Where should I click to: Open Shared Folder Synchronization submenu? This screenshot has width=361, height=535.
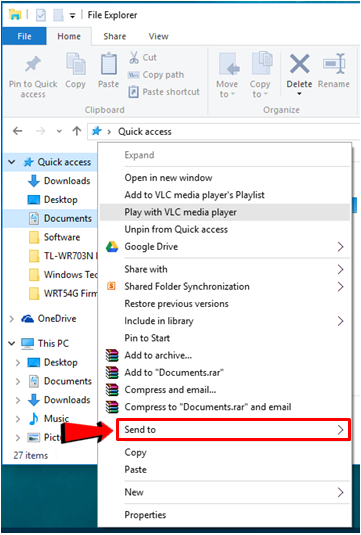click(x=225, y=286)
